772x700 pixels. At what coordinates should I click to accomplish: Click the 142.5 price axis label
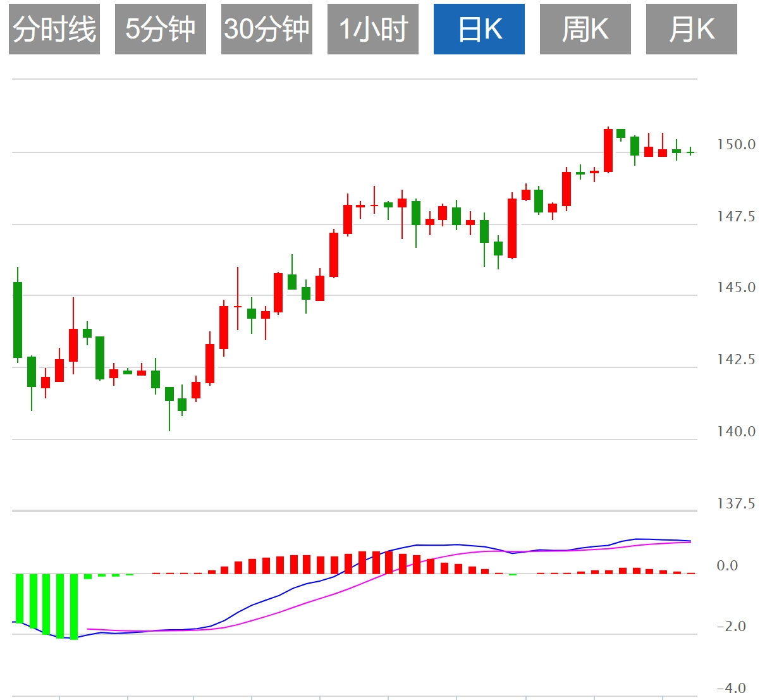pyautogui.click(x=735, y=360)
